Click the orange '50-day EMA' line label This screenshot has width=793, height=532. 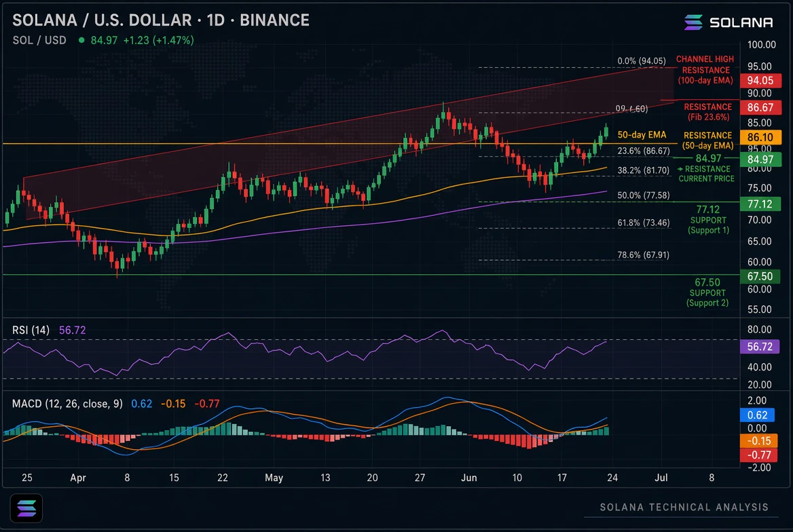point(642,134)
